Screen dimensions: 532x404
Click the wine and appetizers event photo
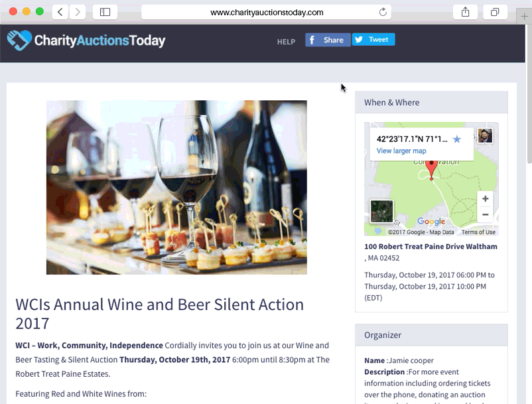[176, 187]
